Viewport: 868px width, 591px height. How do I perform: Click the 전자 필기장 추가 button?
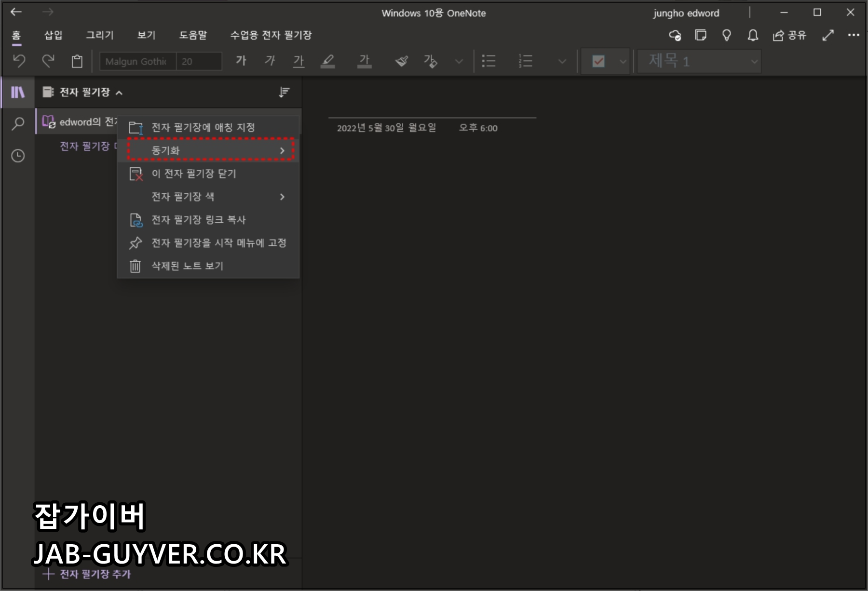click(x=87, y=574)
